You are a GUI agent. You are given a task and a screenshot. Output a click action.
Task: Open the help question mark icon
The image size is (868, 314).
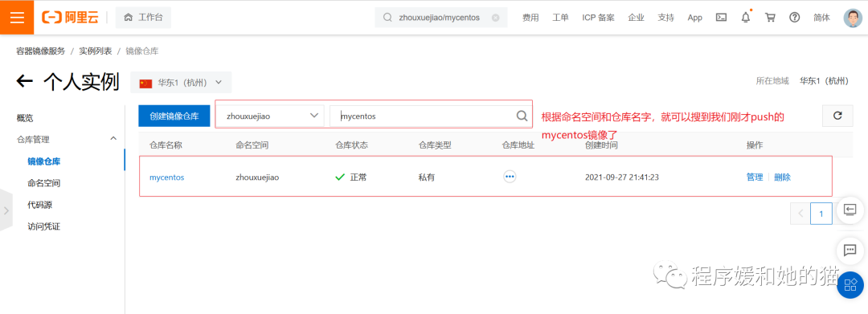[794, 17]
